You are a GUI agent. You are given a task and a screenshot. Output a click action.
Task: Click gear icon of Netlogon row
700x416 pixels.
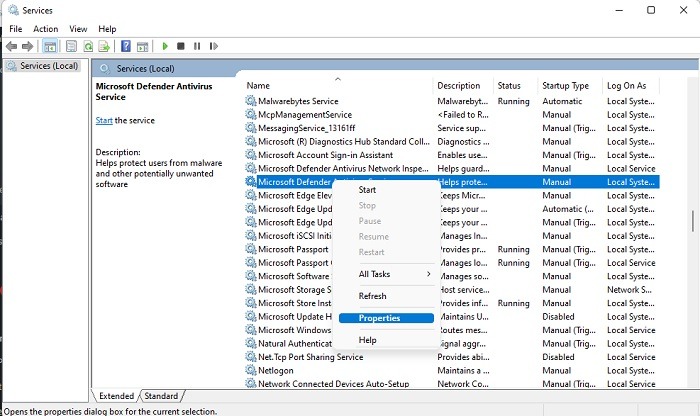click(x=251, y=370)
